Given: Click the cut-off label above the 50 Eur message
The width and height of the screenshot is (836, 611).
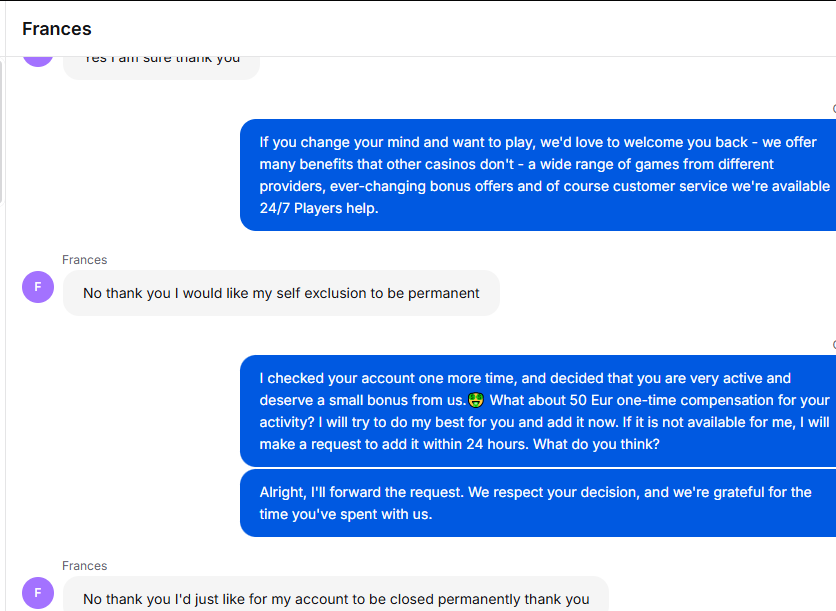Looking at the screenshot, I should (834, 345).
